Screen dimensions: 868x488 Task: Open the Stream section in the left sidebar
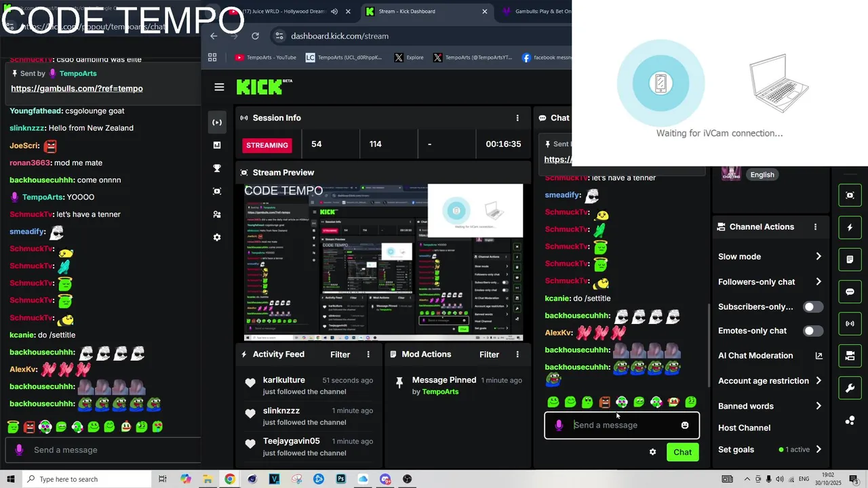[x=217, y=122]
